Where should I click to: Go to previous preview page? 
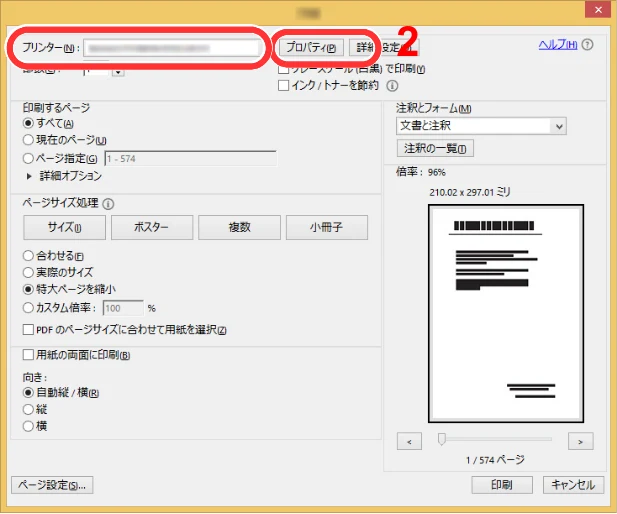click(x=409, y=441)
